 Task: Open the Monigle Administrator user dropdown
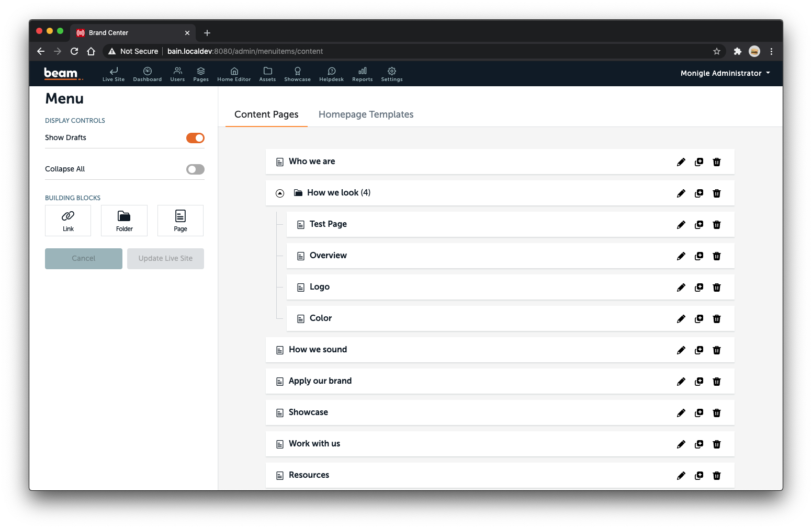point(725,73)
